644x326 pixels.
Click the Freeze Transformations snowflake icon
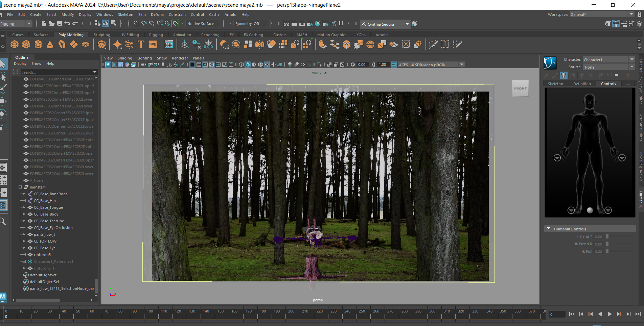click(208, 44)
